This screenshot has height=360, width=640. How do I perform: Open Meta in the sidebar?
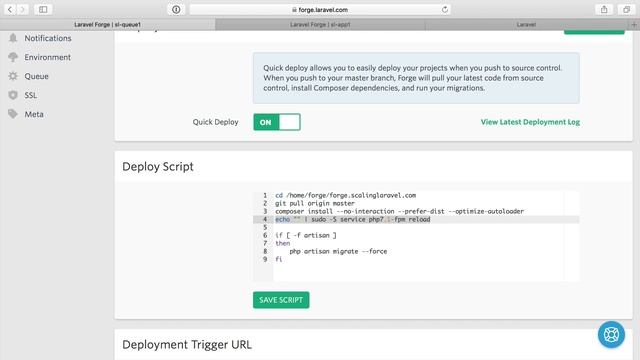(x=34, y=114)
